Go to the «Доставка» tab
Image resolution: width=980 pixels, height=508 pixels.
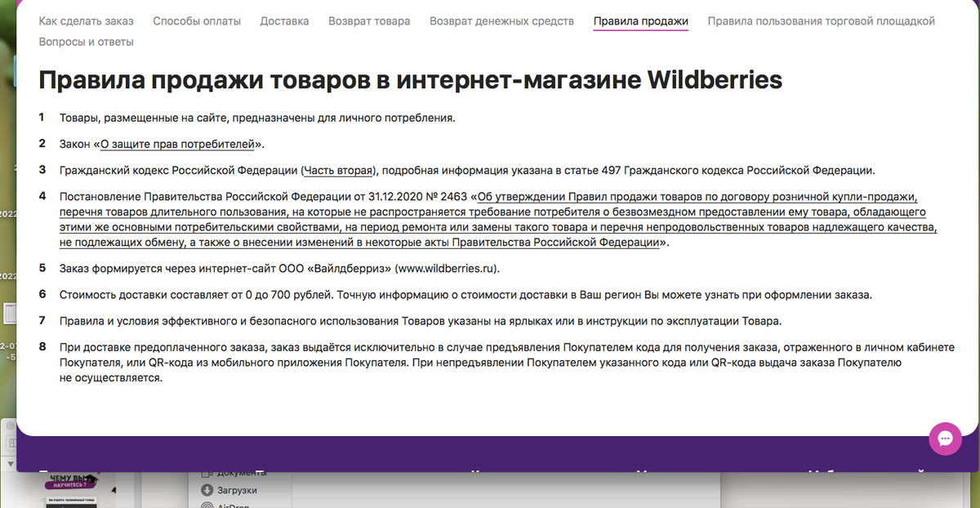coord(284,21)
